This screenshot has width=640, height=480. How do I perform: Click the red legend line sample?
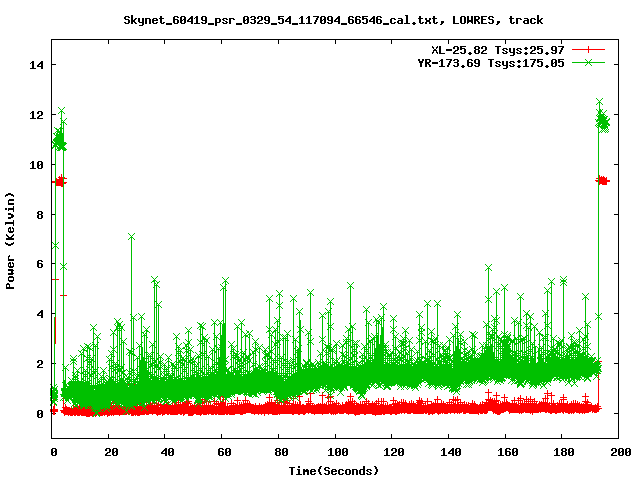588,50
